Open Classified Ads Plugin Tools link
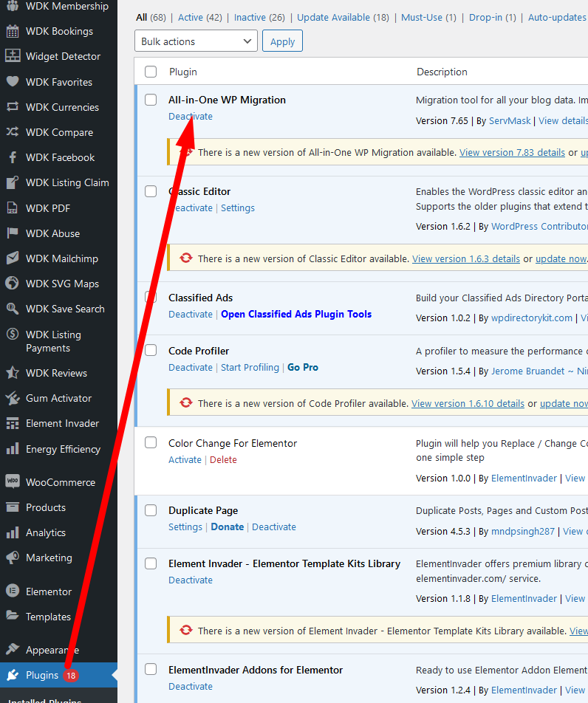The height and width of the screenshot is (703, 588). point(296,315)
